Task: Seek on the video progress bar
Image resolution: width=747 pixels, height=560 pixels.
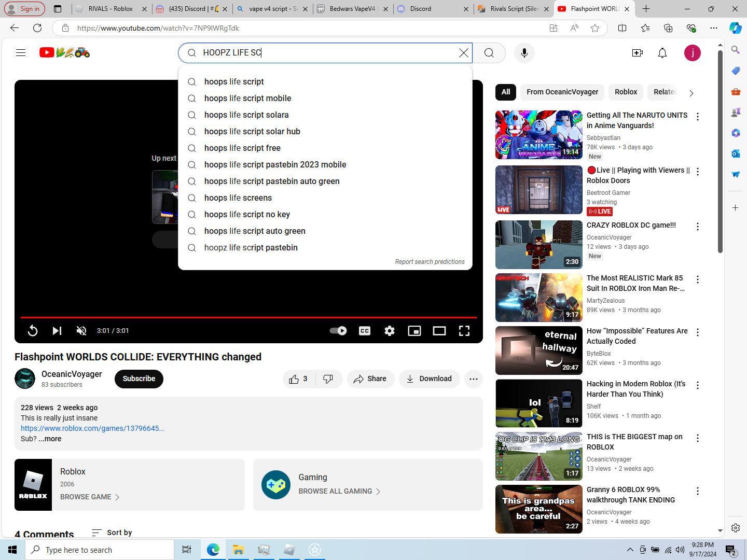Action: click(248, 317)
